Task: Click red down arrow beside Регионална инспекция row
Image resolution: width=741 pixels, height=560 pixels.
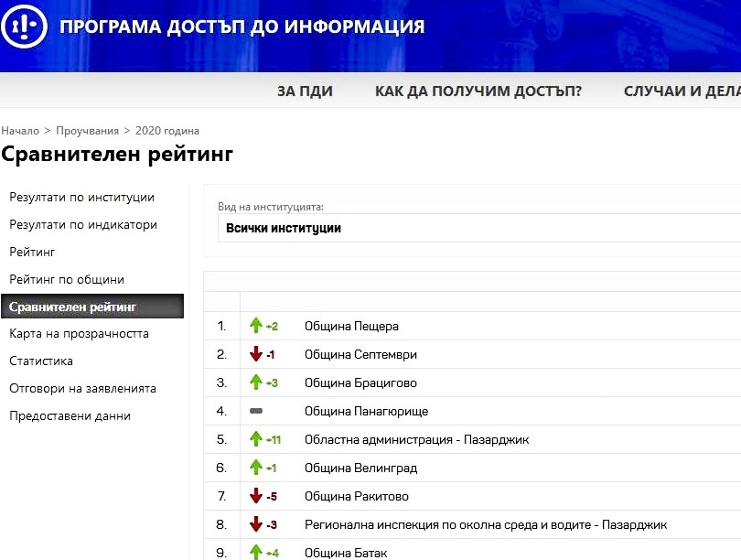Action: click(255, 524)
